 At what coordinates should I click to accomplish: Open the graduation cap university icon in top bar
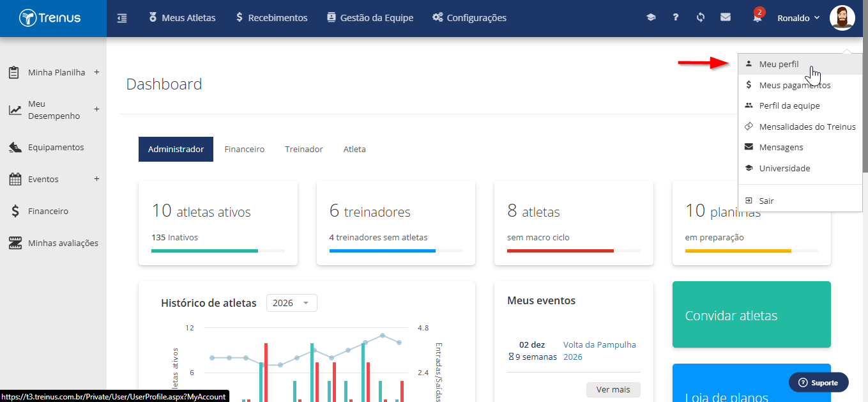coord(651,18)
